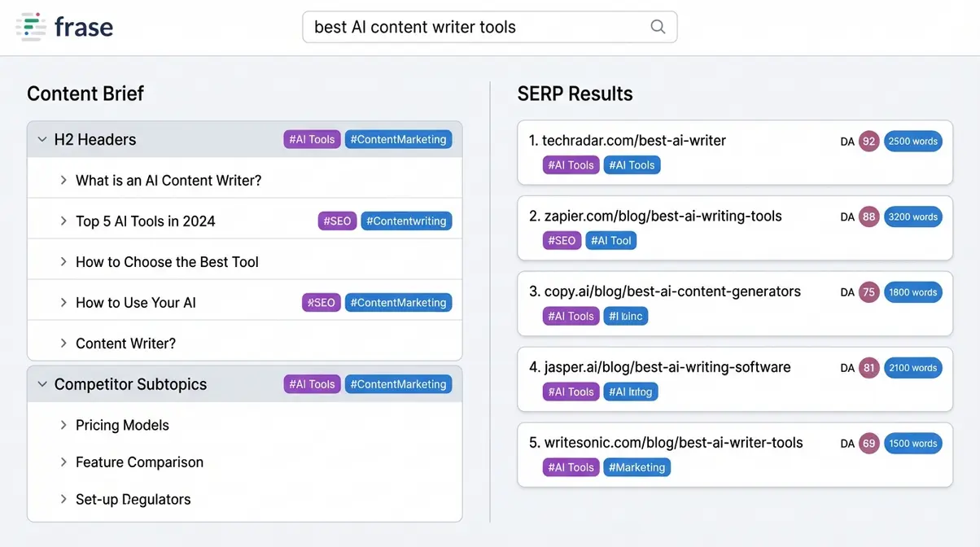Click the #Marketing tag under writesonic result
This screenshot has width=980, height=547.
pyautogui.click(x=637, y=467)
